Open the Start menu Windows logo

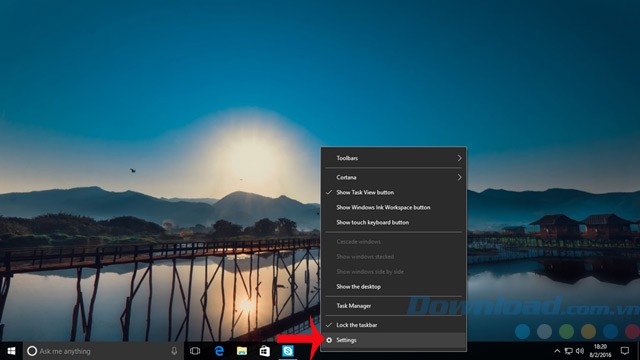11,351
